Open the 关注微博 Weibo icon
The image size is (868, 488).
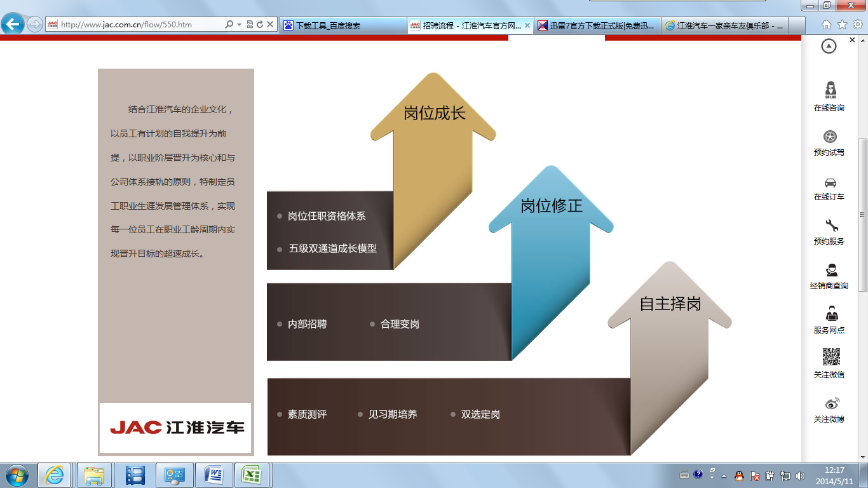(831, 403)
